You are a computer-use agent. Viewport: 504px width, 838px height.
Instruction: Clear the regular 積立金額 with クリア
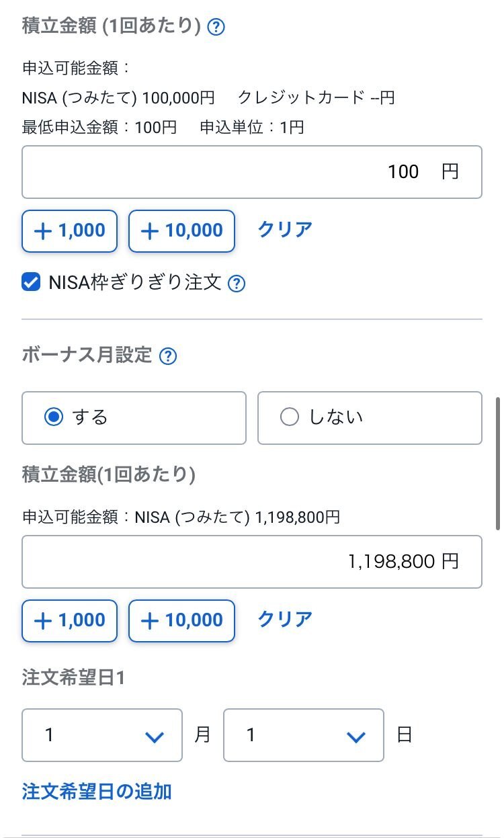[x=286, y=230]
